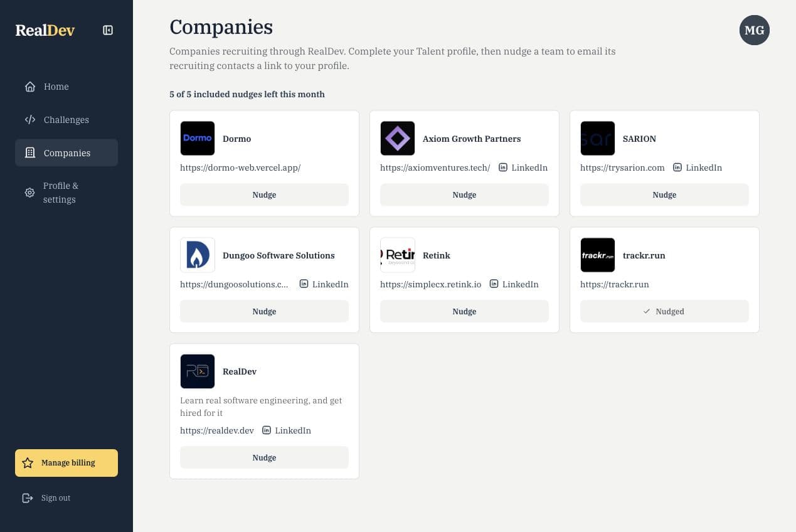Click the Axiom Growth Partners name
The width and height of the screenshot is (796, 532).
pos(472,139)
